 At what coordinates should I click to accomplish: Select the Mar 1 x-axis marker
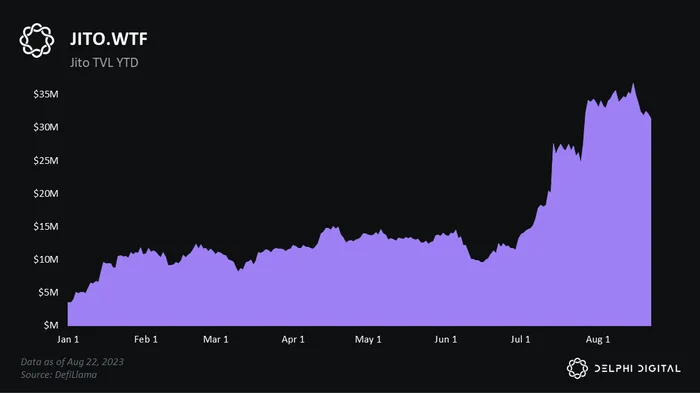(x=216, y=339)
